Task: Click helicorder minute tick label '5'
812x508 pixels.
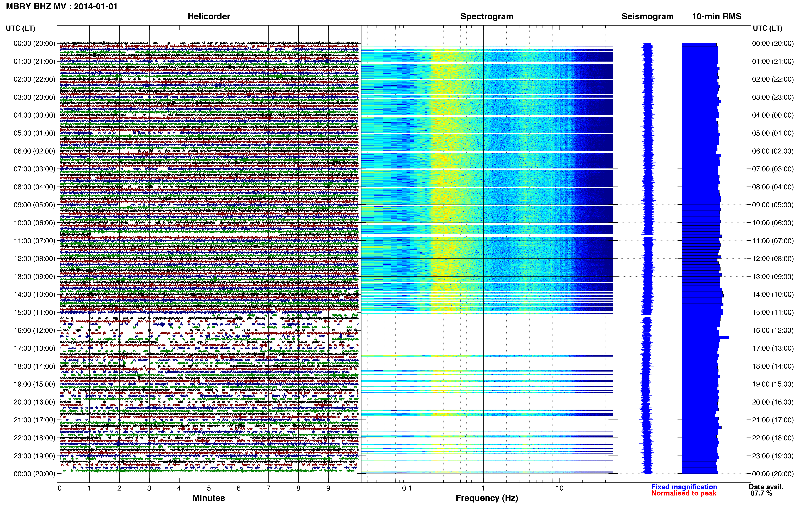Action: click(x=209, y=488)
